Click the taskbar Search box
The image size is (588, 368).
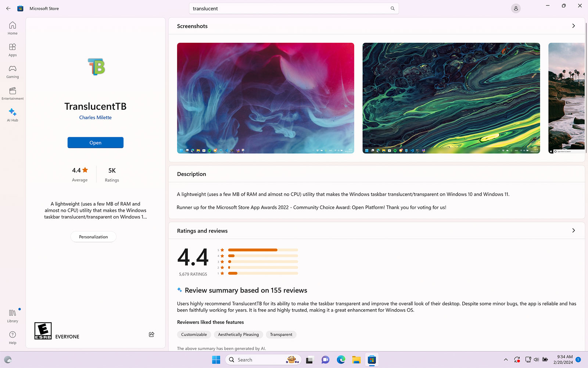pyautogui.click(x=263, y=360)
